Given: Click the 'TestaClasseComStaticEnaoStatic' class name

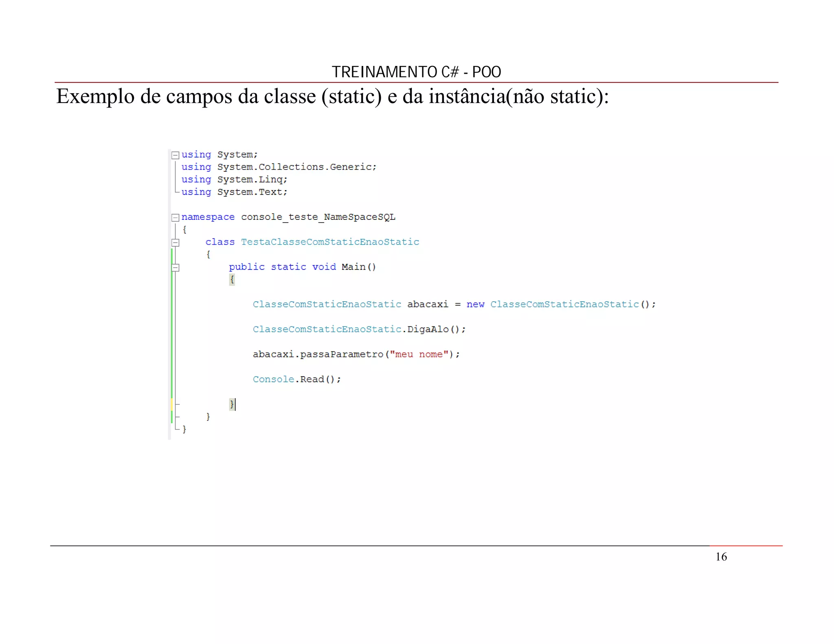Looking at the screenshot, I should (330, 242).
